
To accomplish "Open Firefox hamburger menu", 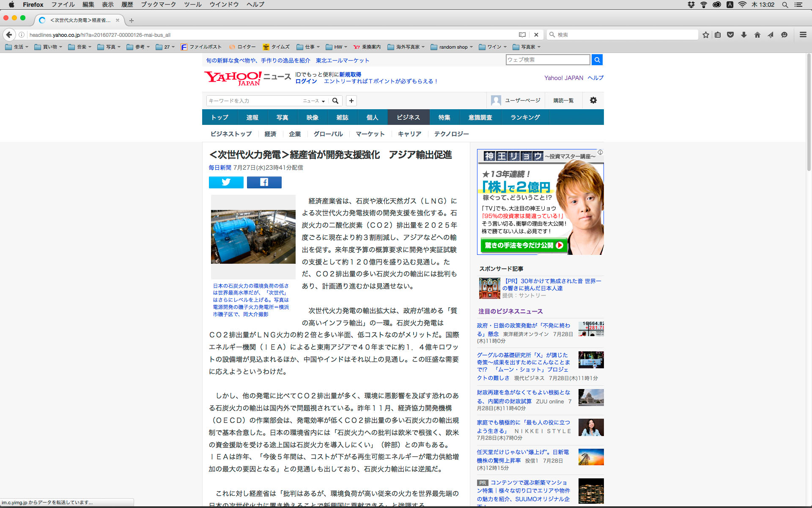I will [x=803, y=35].
